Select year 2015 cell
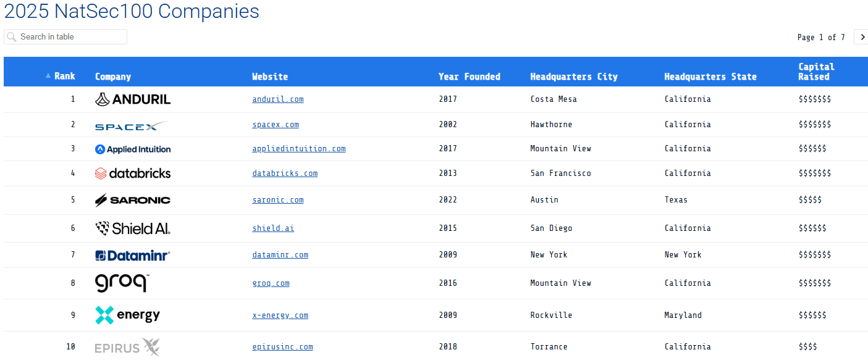868x363 pixels. tap(448, 228)
